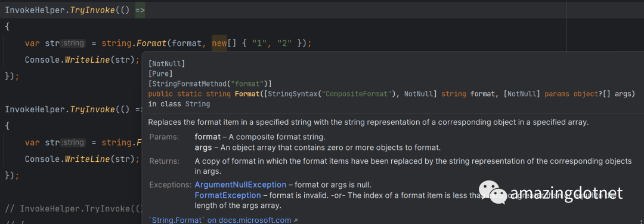This screenshot has height=224, width=644.
Task: Click the standalone [NotNull] attribute line
Action: 166,64
